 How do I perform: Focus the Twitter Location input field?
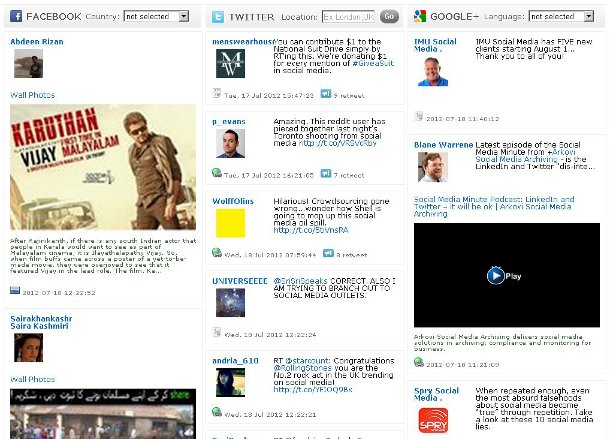[349, 17]
